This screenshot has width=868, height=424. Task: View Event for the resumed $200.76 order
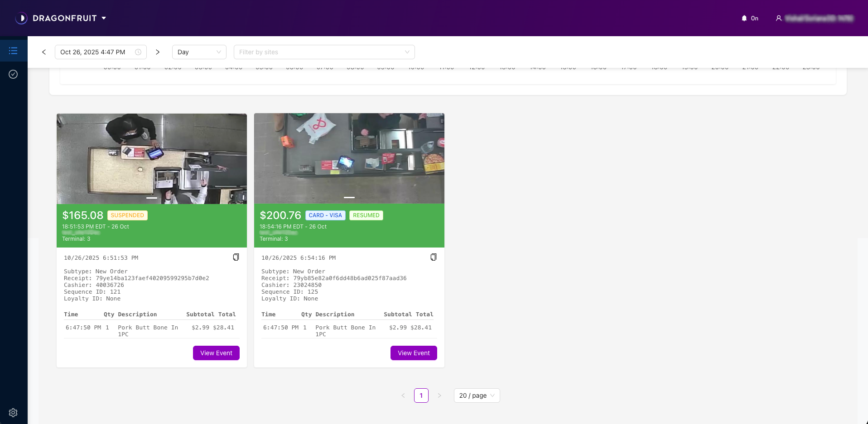click(x=414, y=353)
